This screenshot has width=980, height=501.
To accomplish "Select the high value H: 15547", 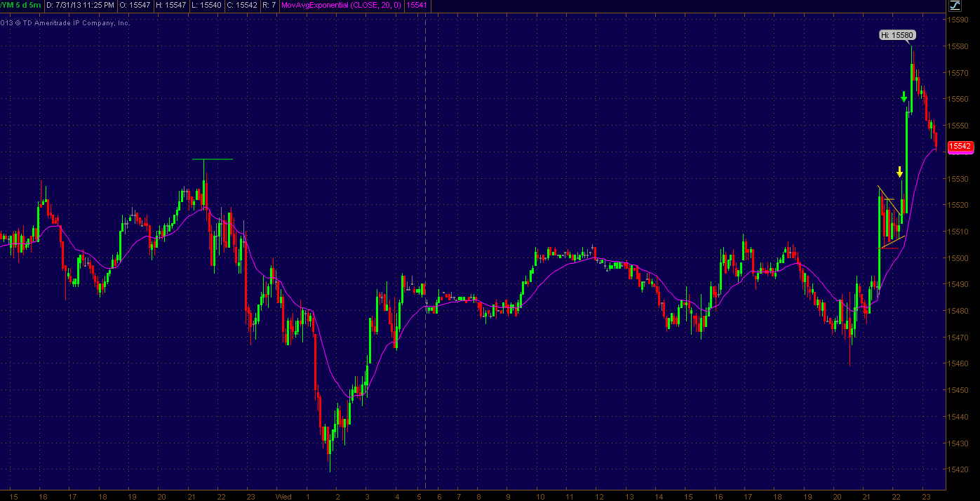I will tap(170, 5).
